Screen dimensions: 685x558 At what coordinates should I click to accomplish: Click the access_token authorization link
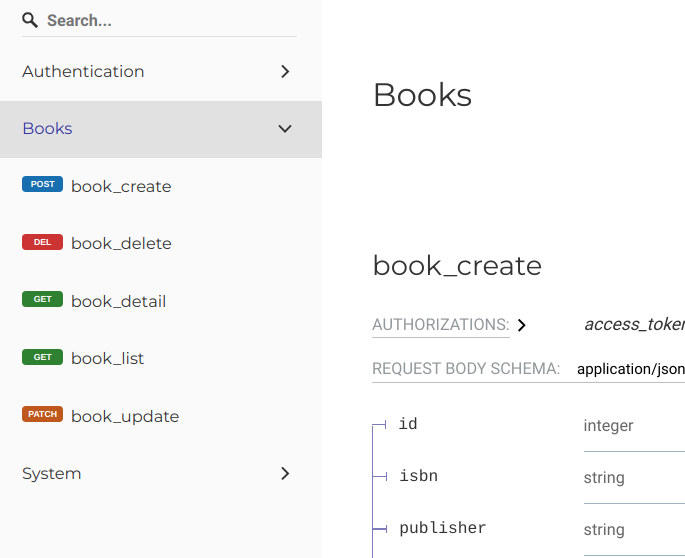tap(634, 324)
